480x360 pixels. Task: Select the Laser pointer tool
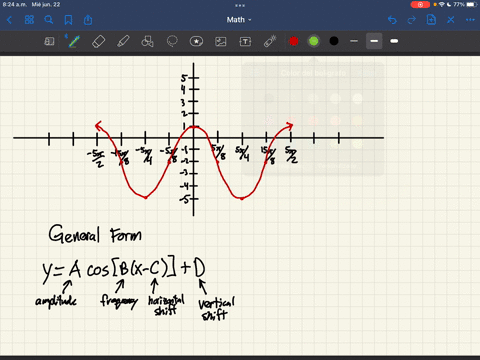[270, 41]
